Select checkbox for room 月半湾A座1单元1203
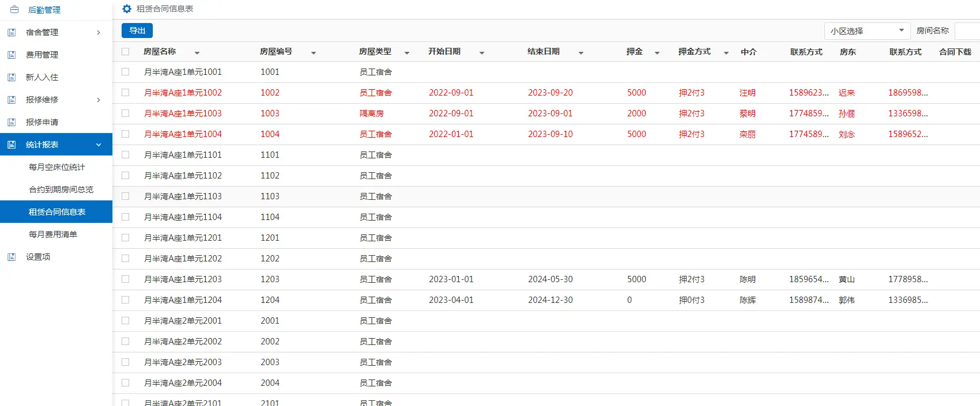This screenshot has height=406, width=980. 126,279
